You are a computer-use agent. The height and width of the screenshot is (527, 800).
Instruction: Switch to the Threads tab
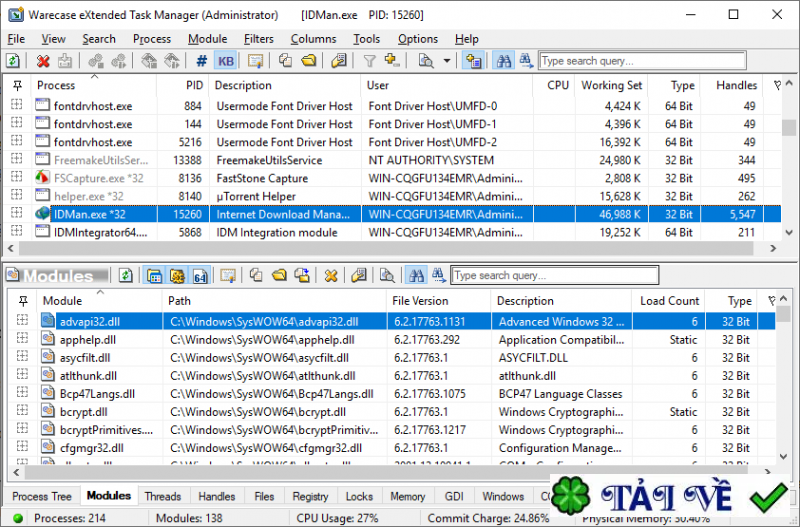click(x=162, y=496)
